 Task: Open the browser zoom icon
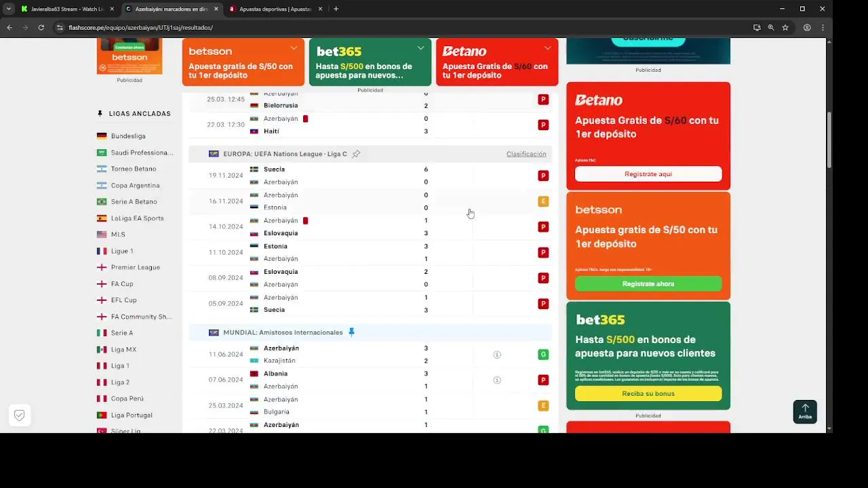pos(771,28)
